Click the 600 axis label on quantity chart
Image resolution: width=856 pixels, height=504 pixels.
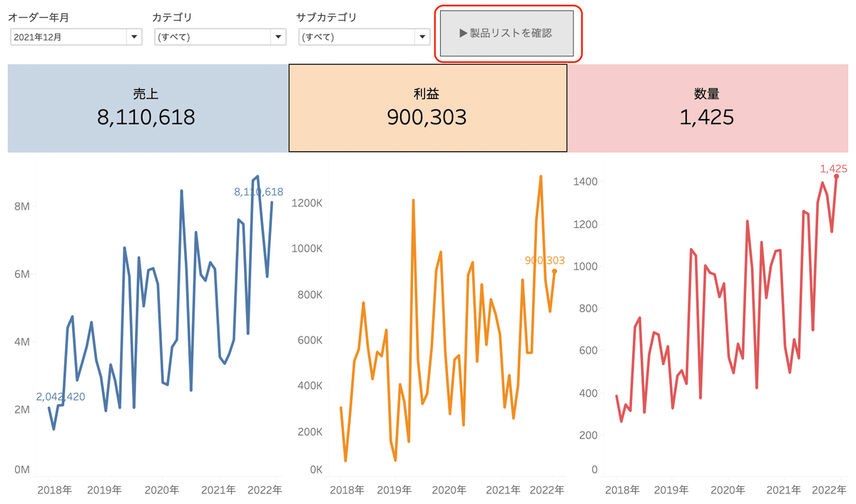click(x=588, y=351)
